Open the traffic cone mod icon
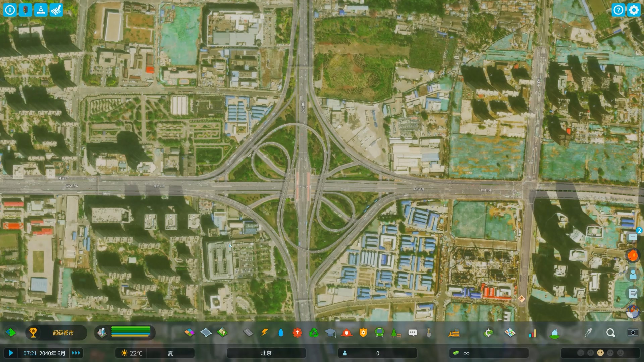Screen dimensions: 644x362 coord(41,10)
